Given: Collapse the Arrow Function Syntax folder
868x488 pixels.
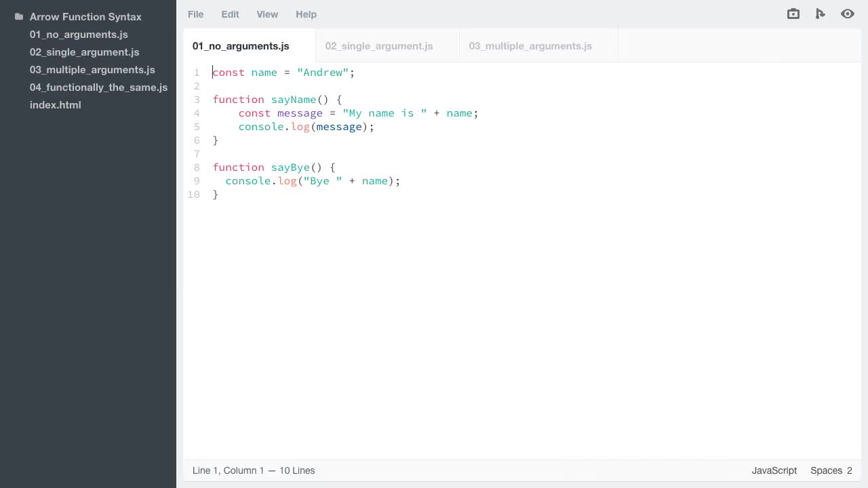Looking at the screenshot, I should (x=85, y=16).
